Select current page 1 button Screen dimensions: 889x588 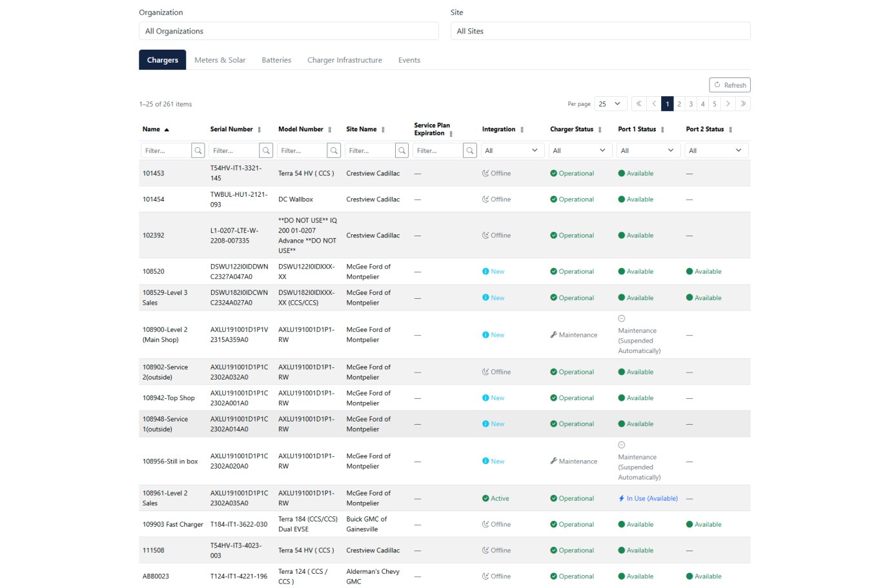(x=668, y=104)
